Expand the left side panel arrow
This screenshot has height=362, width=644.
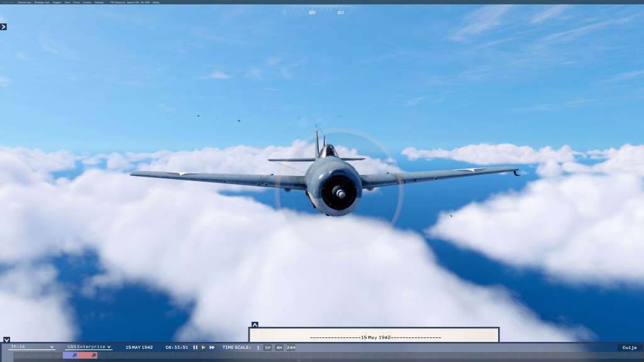[3, 26]
